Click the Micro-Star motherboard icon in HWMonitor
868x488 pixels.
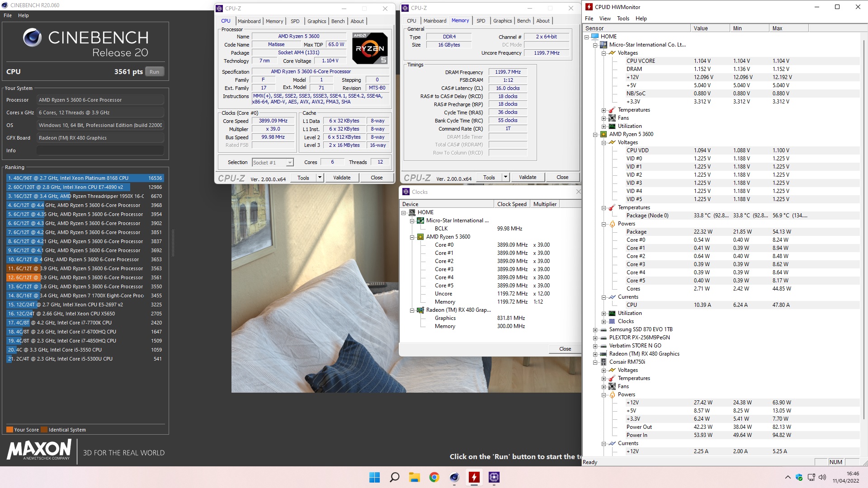tap(603, 45)
